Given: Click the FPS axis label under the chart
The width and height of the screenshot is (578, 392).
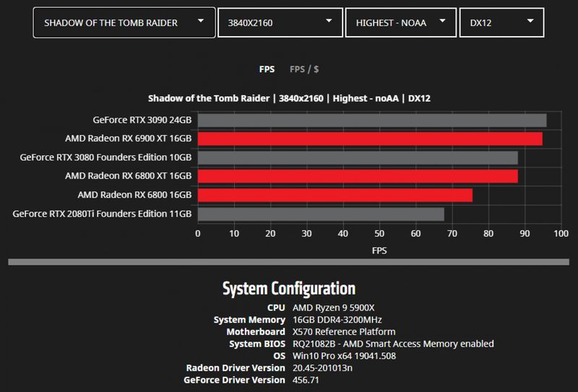Looking at the screenshot, I should tap(379, 251).
